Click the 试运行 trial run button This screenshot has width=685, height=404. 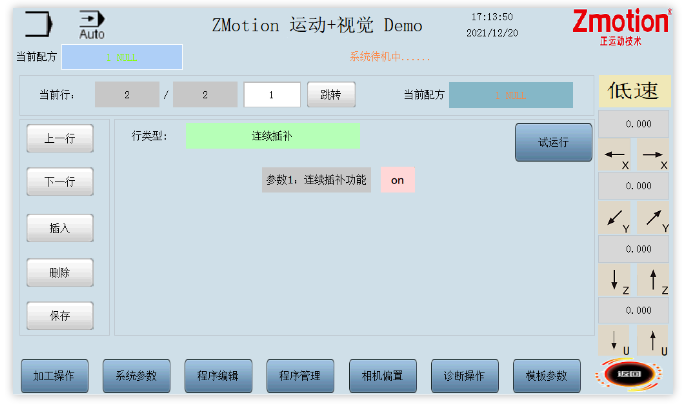(554, 142)
